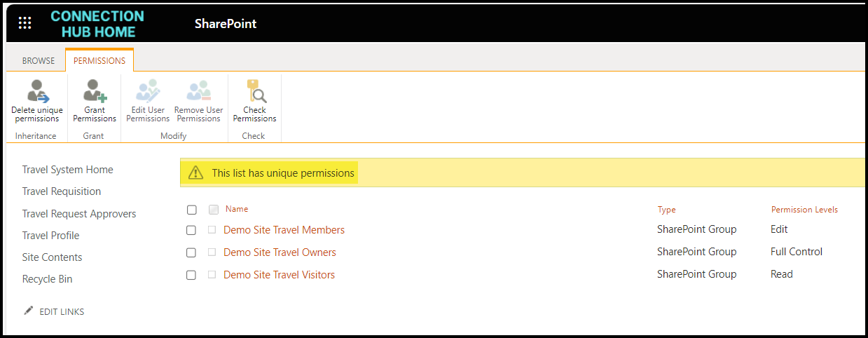
Task: Click the Grant Permissions icon
Action: coord(94,92)
